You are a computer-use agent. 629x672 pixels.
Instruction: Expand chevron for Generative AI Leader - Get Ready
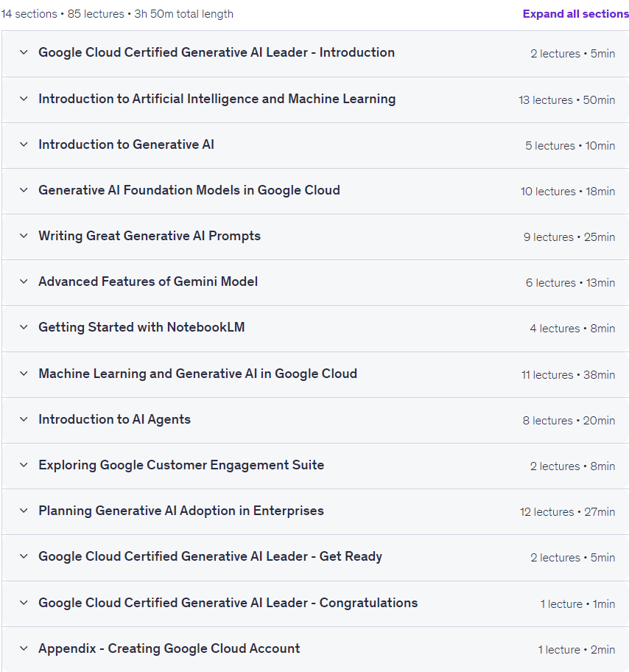(x=24, y=556)
